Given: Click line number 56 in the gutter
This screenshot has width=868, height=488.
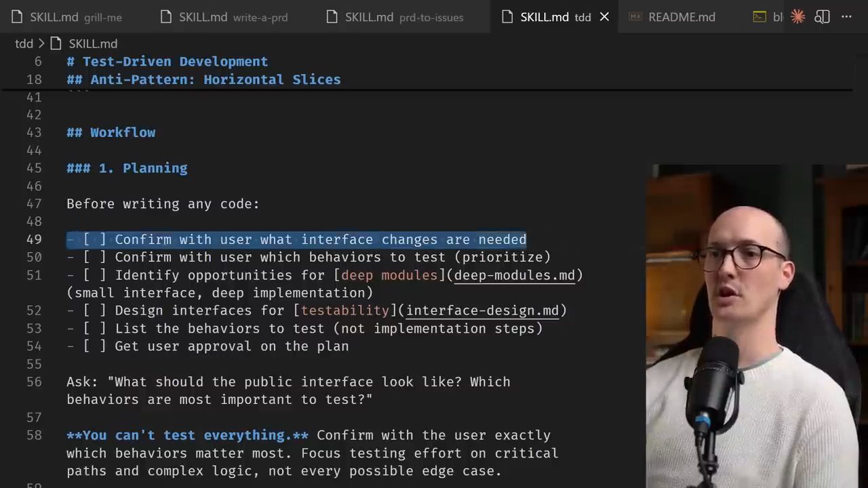Looking at the screenshot, I should coord(34,382).
